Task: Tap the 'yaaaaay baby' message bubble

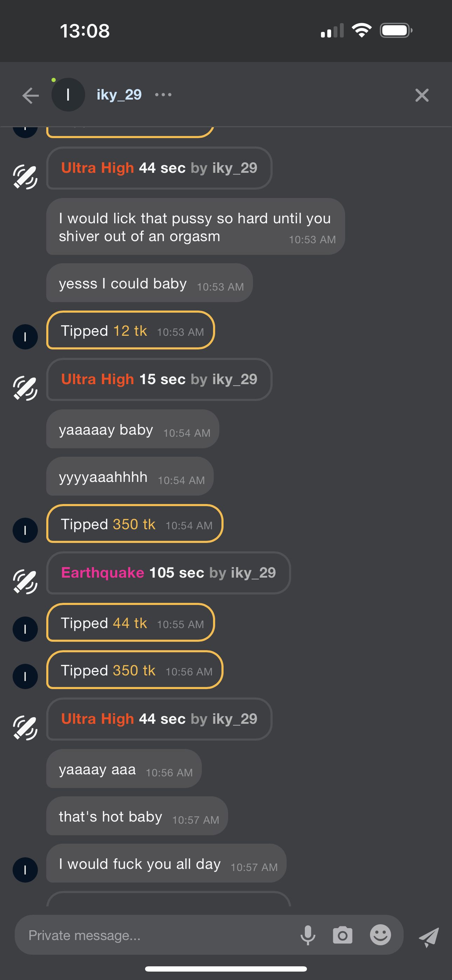Action: 132,429
